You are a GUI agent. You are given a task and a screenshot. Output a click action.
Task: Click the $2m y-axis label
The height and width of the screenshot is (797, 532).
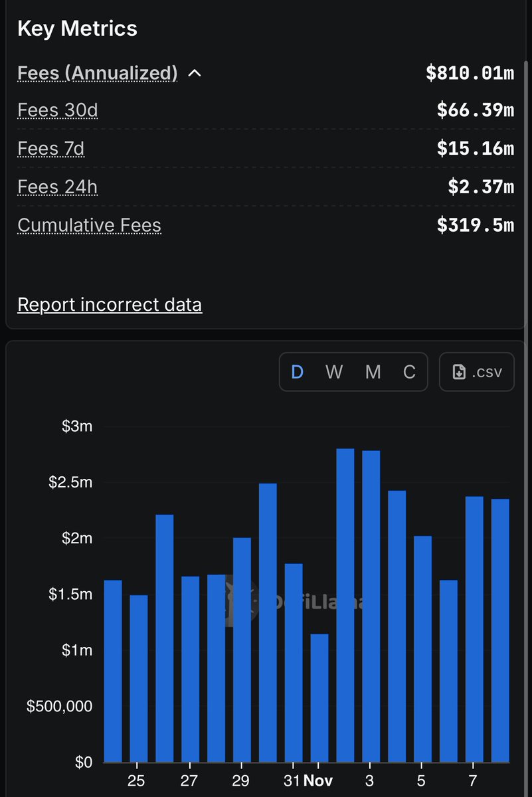point(77,537)
